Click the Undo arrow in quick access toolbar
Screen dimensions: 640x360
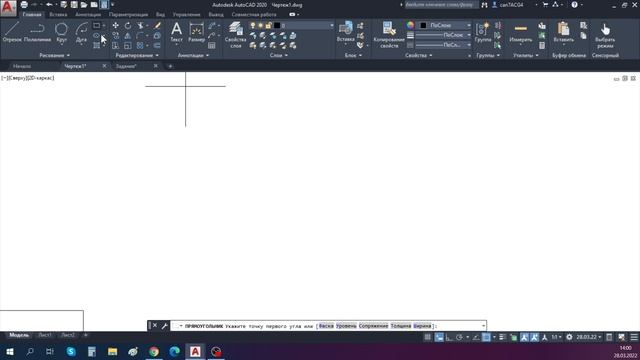click(x=49, y=5)
